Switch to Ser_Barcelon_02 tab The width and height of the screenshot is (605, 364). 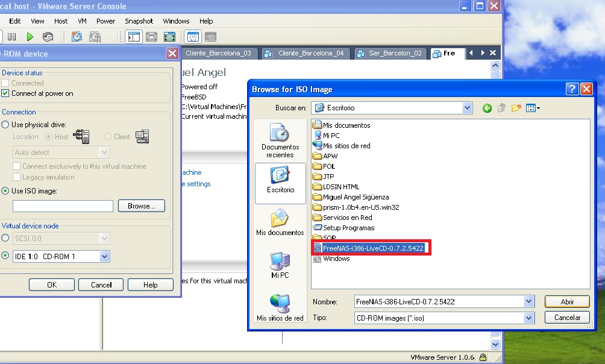point(390,53)
